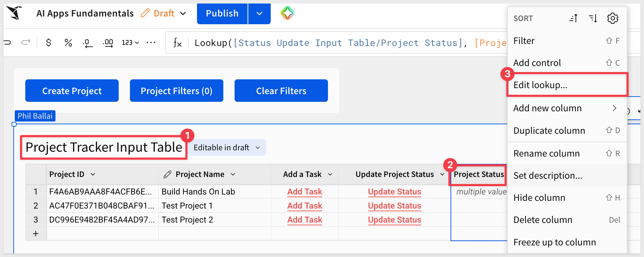Open custom sort settings gear
Screen dimensions: 644x257
point(613,18)
